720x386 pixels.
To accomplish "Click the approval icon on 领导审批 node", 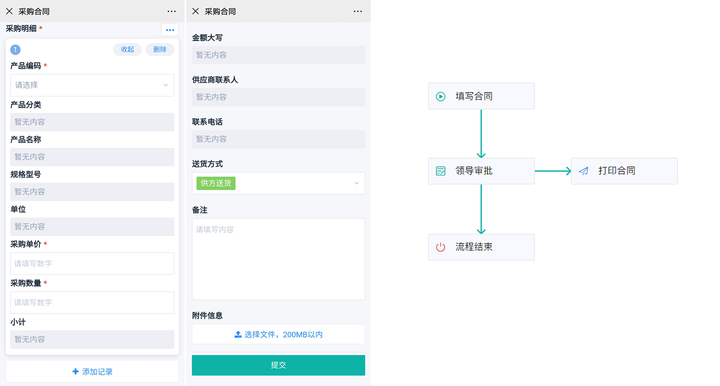I will click(440, 171).
